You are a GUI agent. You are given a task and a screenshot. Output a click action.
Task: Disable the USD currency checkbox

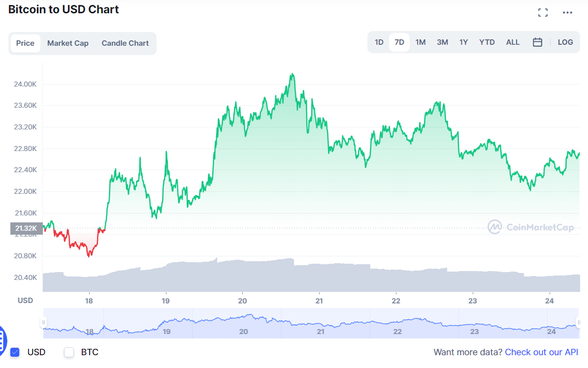pyautogui.click(x=14, y=352)
